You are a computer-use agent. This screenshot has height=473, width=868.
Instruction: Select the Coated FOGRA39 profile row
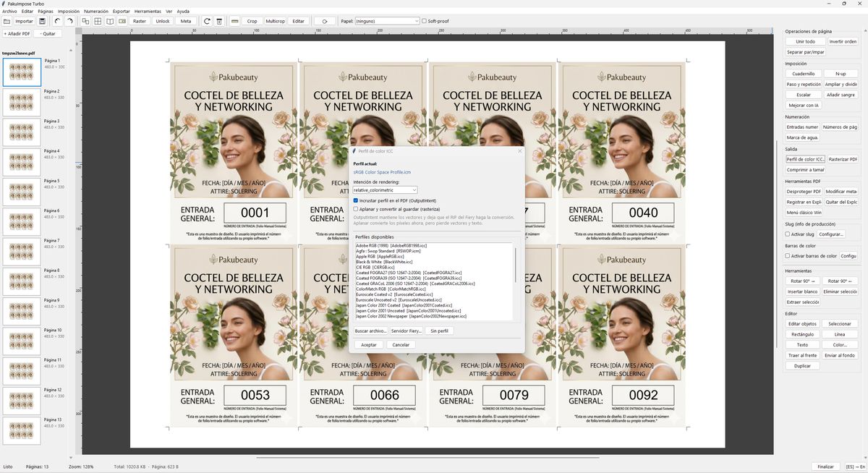point(434,278)
